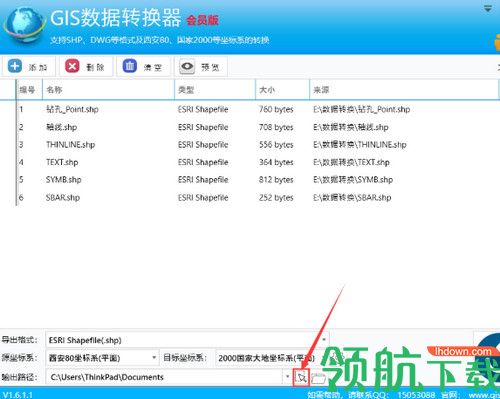This screenshot has height=399, width=500.
Task: Click the 556 bytes size cell
Action: pos(276,145)
